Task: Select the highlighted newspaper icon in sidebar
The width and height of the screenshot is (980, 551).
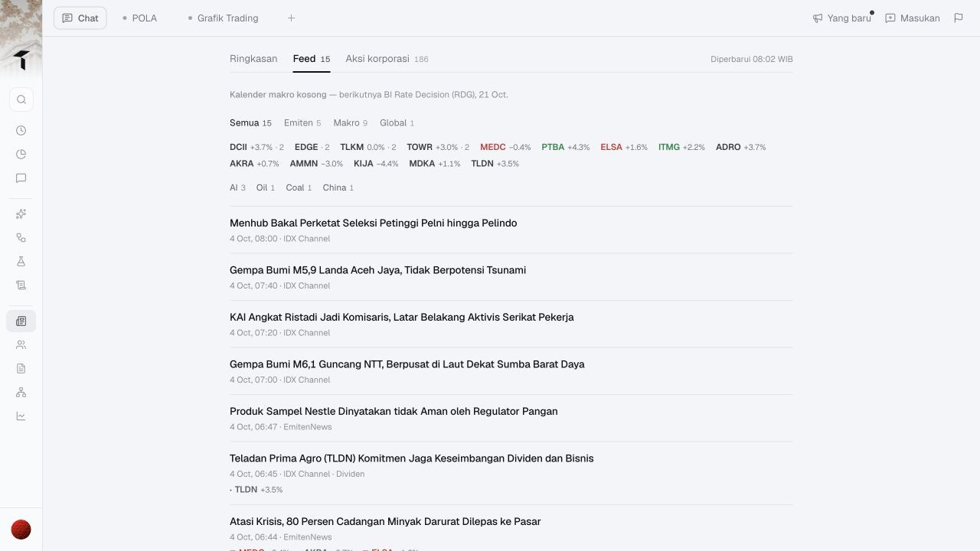Action: click(21, 321)
